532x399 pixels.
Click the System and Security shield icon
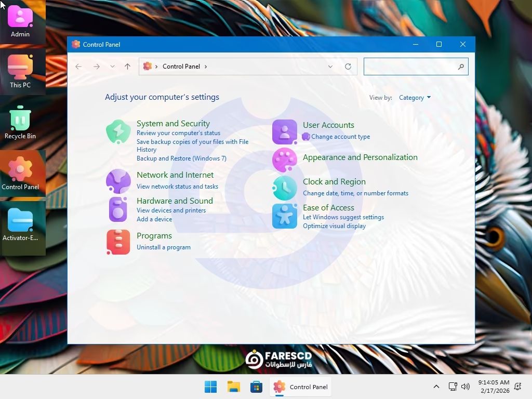pos(118,132)
